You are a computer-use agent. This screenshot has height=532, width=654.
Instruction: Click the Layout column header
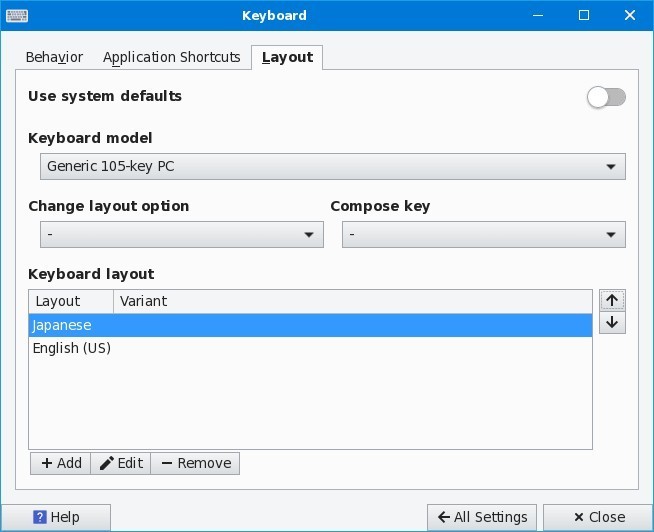(71, 301)
